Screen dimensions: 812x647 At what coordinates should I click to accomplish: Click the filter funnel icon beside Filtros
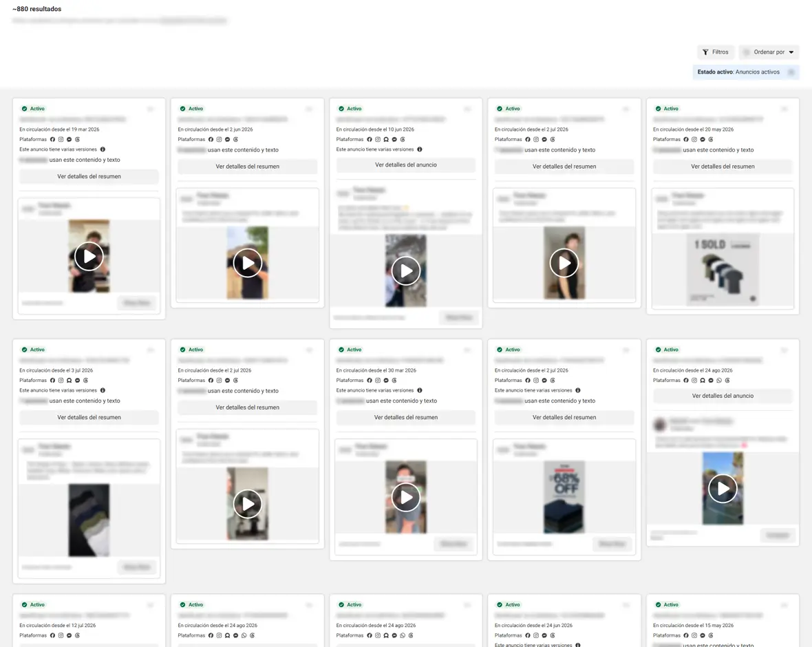pos(705,52)
